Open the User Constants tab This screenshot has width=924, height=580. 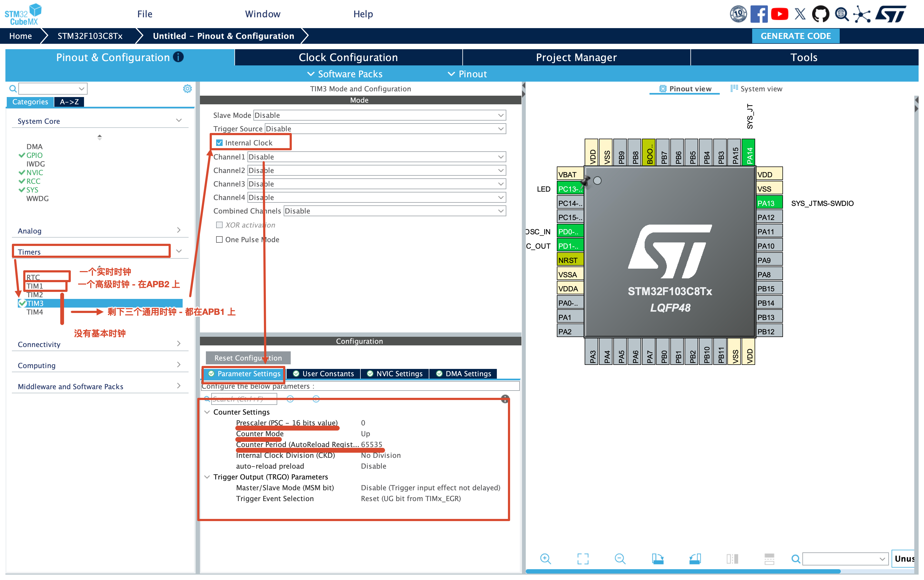tap(324, 374)
